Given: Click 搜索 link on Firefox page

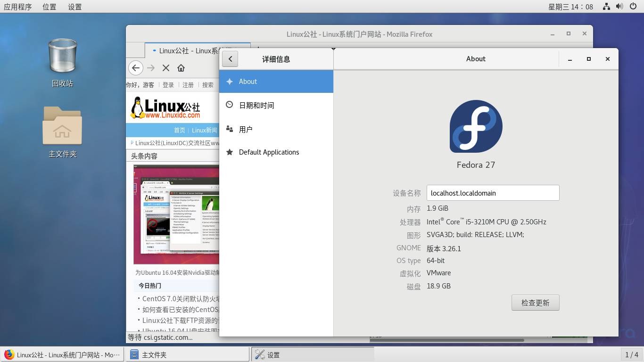Looking at the screenshot, I should click(x=208, y=85).
